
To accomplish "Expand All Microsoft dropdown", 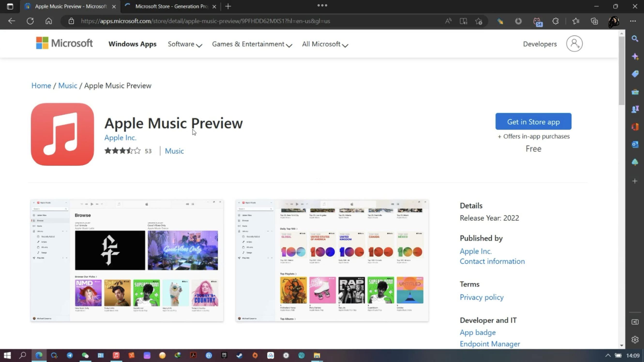I will [x=325, y=44].
